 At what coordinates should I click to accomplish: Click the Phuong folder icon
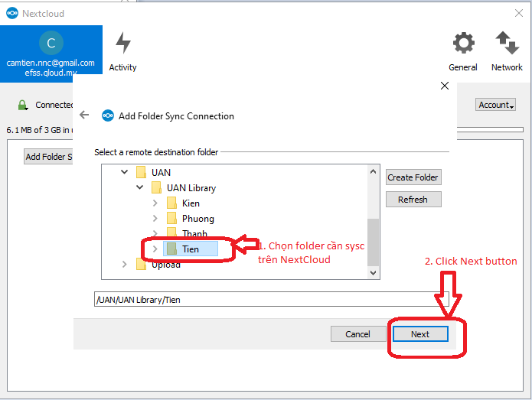coord(171,218)
